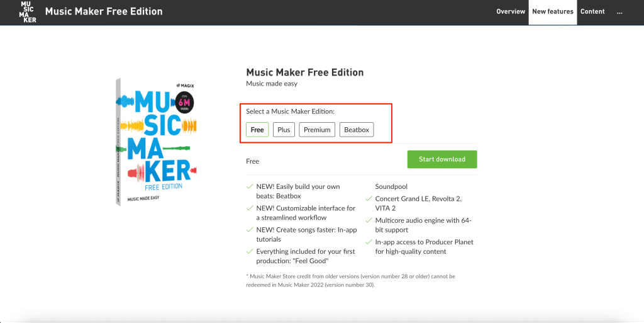Click checkmark next to Customizable interface
This screenshot has width=644, height=323.
[249, 208]
